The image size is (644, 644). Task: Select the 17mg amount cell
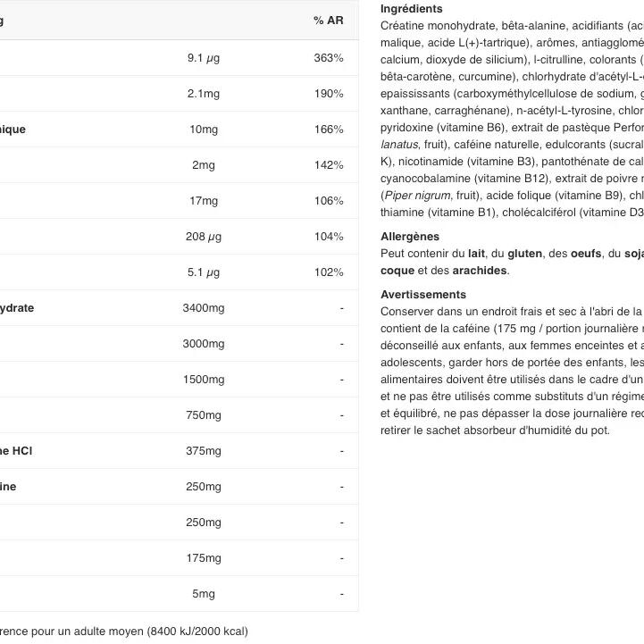tap(204, 201)
